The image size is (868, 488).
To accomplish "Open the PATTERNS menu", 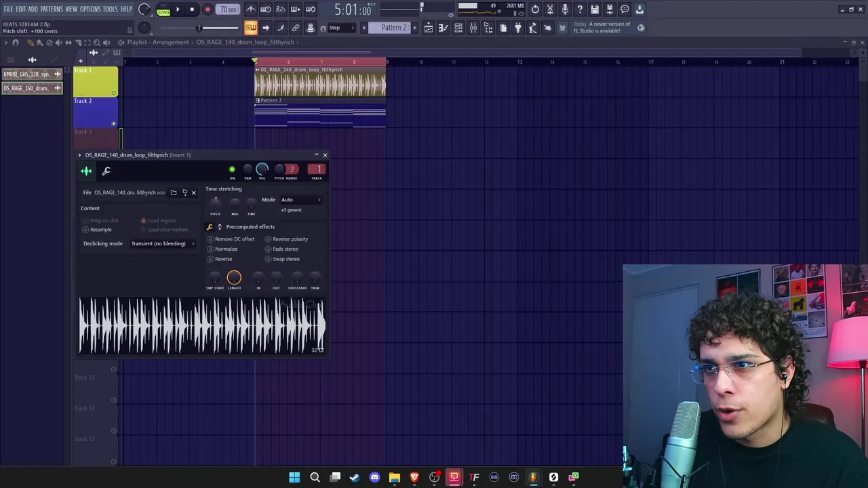I will point(52,9).
